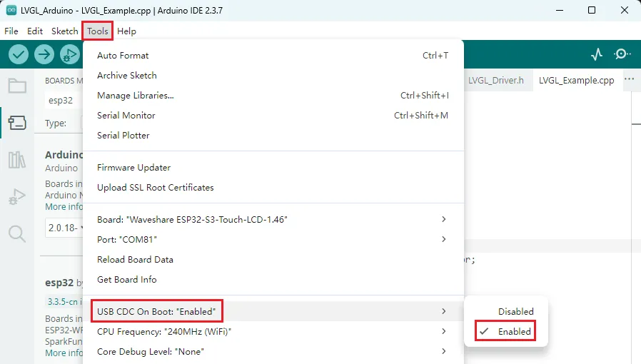
Task: Select the Disabled option in submenu
Action: click(506, 312)
